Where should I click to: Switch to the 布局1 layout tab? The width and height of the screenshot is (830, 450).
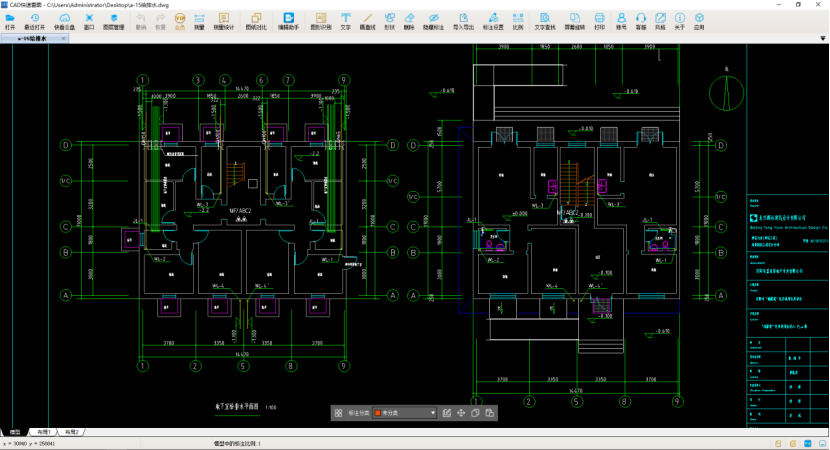pyautogui.click(x=44, y=432)
